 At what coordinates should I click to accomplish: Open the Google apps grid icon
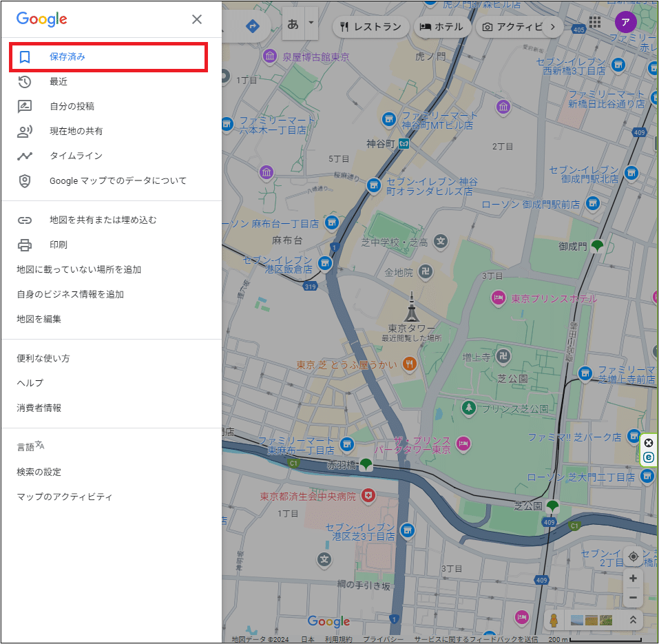coord(595,22)
